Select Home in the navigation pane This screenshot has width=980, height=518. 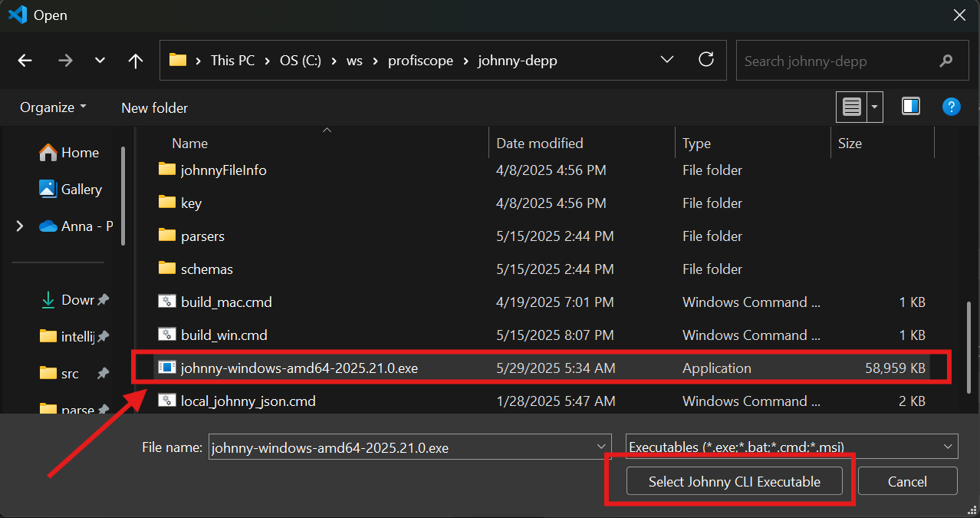pyautogui.click(x=69, y=153)
